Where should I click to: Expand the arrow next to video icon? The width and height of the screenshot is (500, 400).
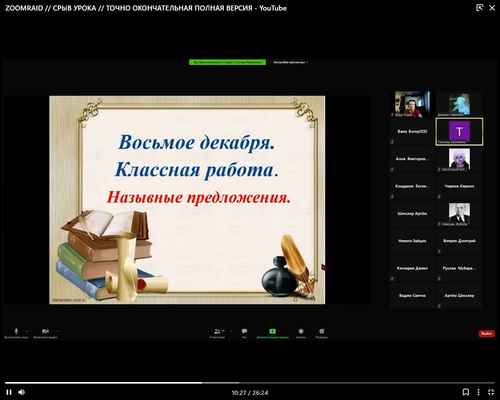57,331
